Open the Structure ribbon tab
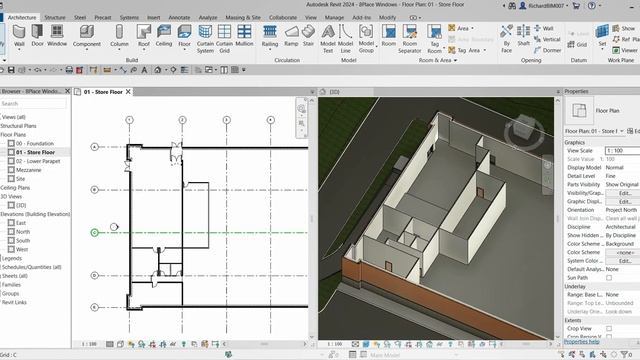 tap(55, 18)
